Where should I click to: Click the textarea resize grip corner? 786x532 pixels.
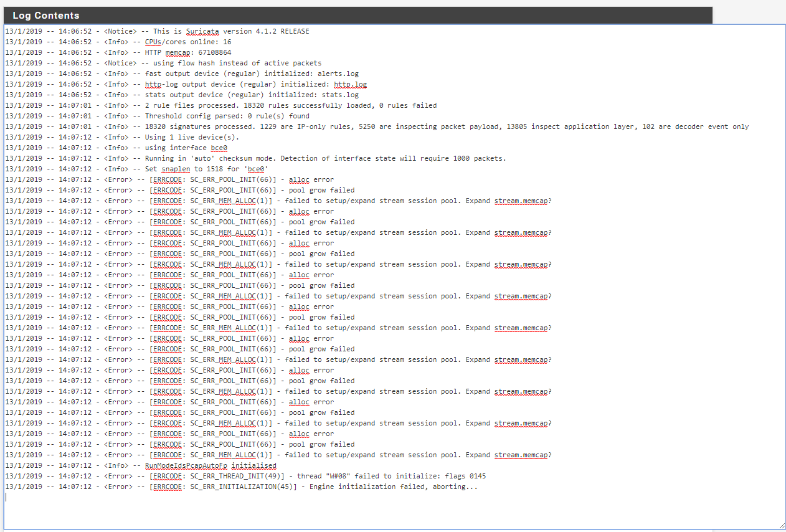pyautogui.click(x=782, y=525)
